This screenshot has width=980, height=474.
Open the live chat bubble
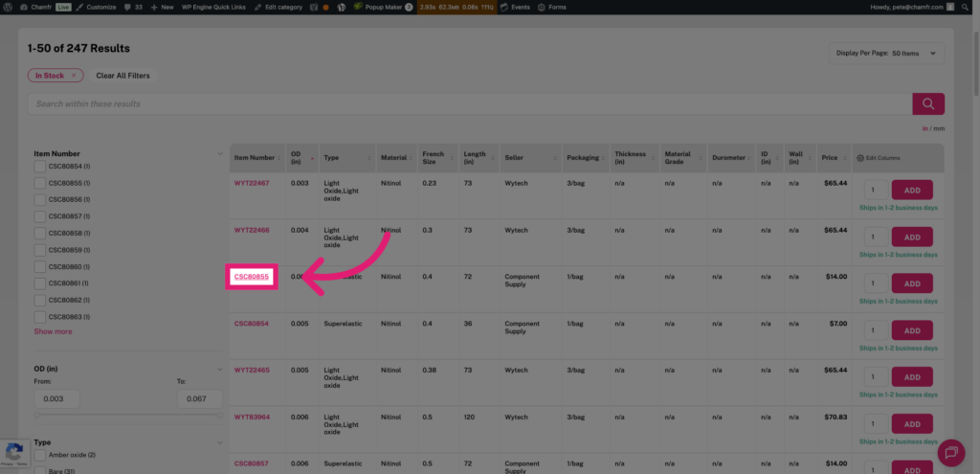click(951, 453)
